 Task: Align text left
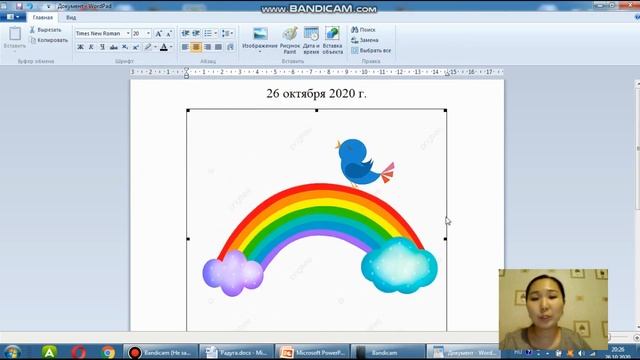click(185, 47)
